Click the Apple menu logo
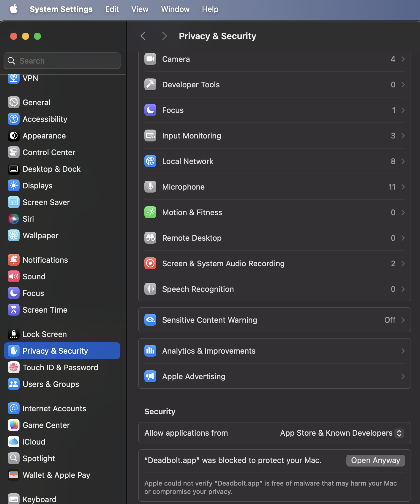420x504 pixels. (x=14, y=9)
